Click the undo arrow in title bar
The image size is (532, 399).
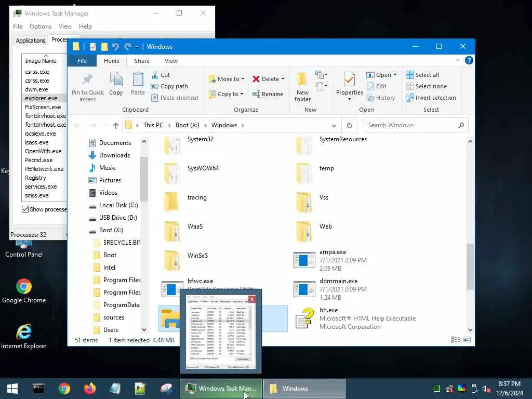tap(115, 46)
